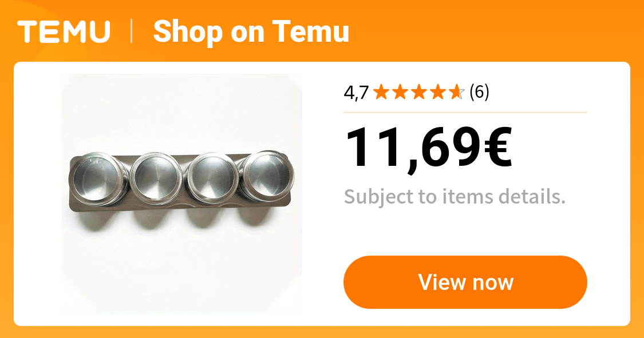This screenshot has height=338, width=644.
Task: Select the partially filled fifth star
Action: 457,92
